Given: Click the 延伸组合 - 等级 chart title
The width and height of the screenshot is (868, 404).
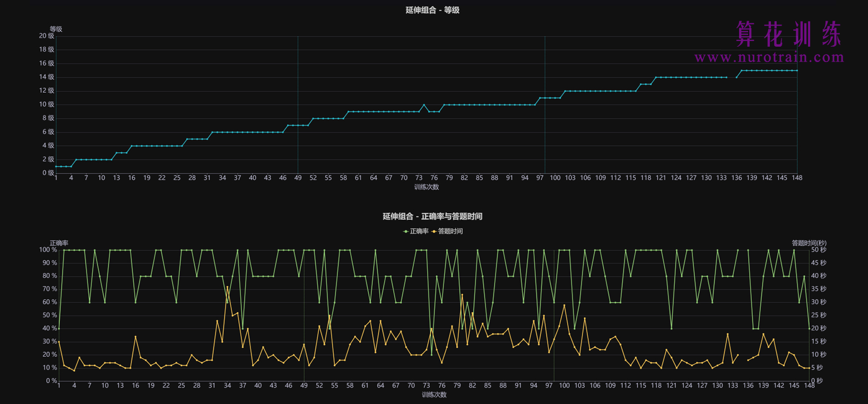Looking at the screenshot, I should pos(432,10).
